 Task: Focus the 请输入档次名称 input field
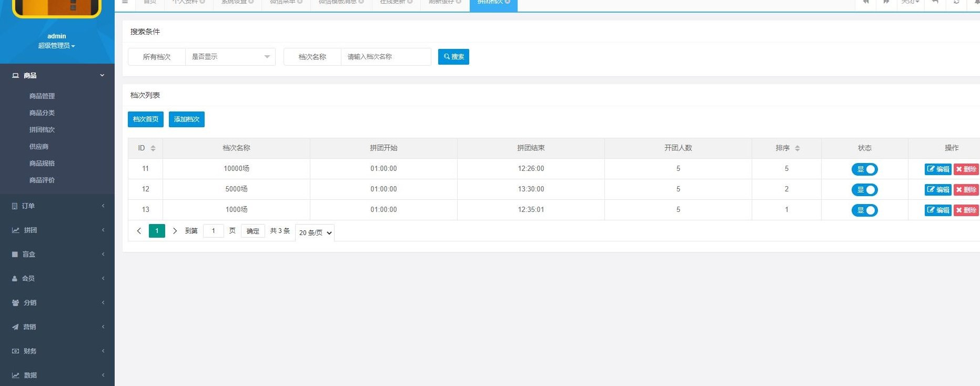[386, 57]
